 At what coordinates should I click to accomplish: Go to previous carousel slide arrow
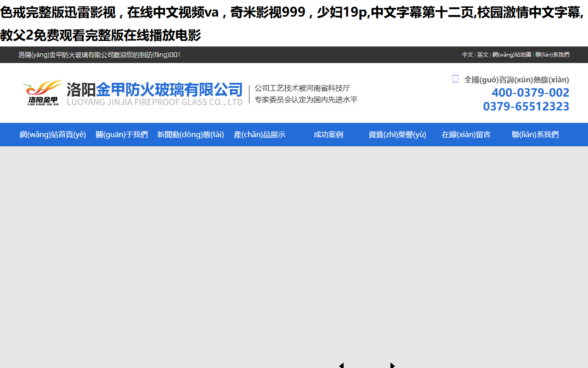click(x=341, y=365)
